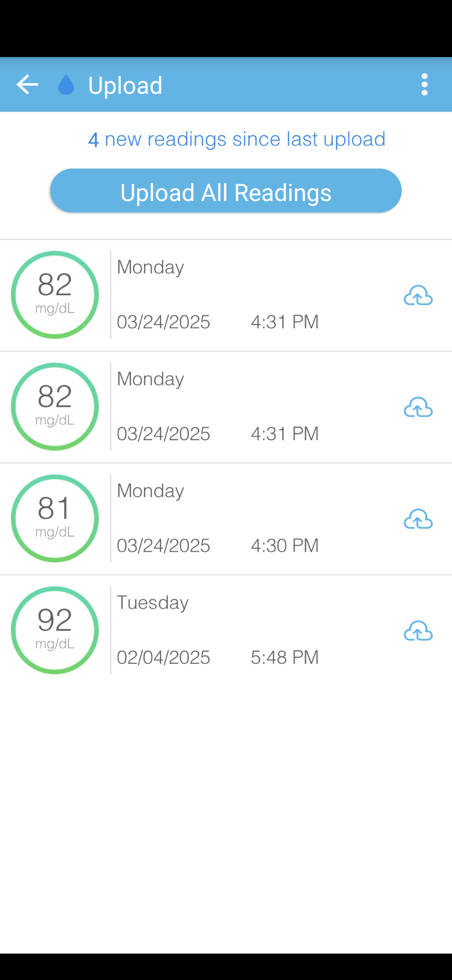
Task: Open the Monday 4:30 PM reading row
Action: tap(226, 519)
